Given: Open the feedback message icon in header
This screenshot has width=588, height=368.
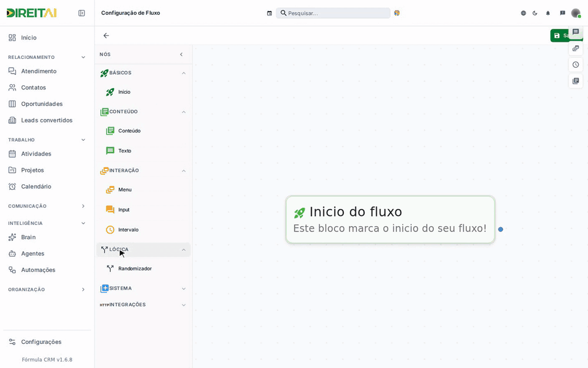Looking at the screenshot, I should (563, 13).
